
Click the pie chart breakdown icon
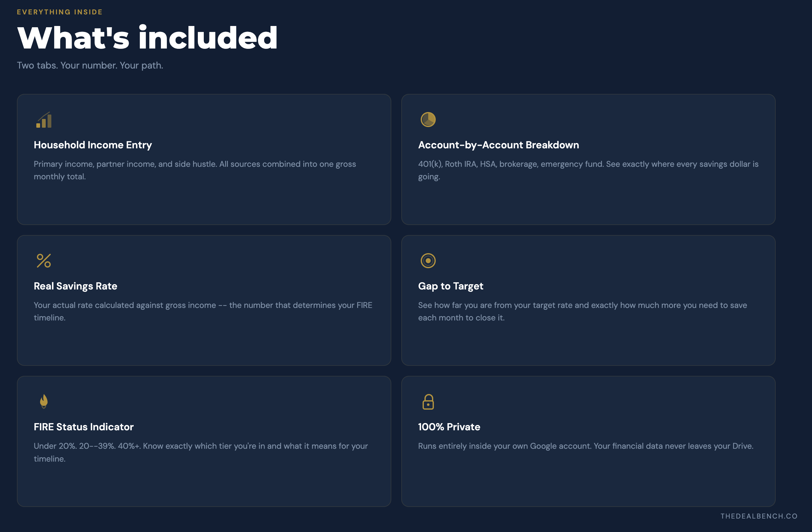pos(428,120)
